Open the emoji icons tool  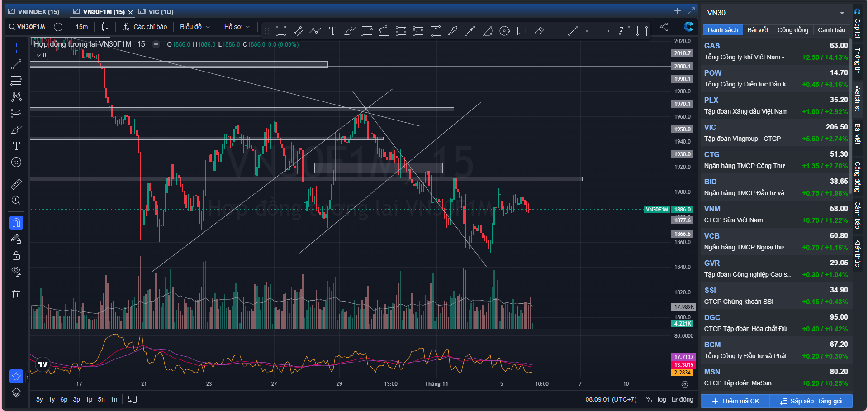[x=16, y=162]
